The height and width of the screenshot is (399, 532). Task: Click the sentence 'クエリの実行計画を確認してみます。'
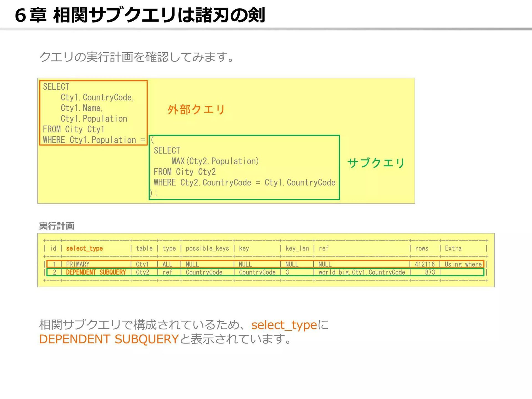pos(137,57)
